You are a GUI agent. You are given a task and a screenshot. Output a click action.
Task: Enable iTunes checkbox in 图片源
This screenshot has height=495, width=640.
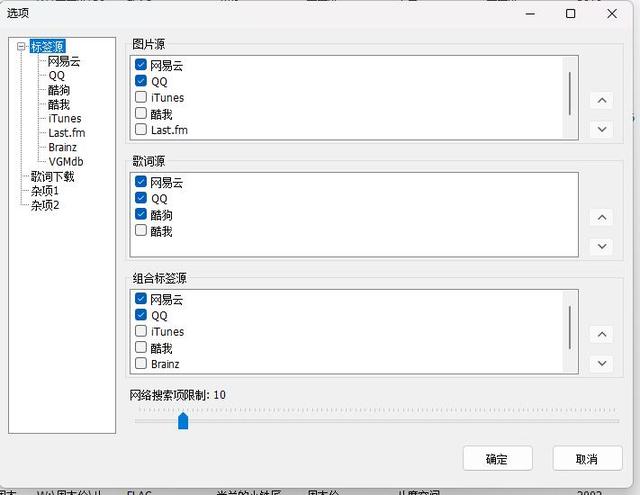pos(141,97)
